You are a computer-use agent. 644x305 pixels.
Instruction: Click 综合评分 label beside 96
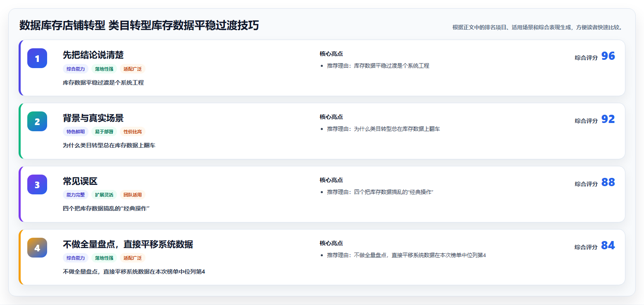pos(586,58)
